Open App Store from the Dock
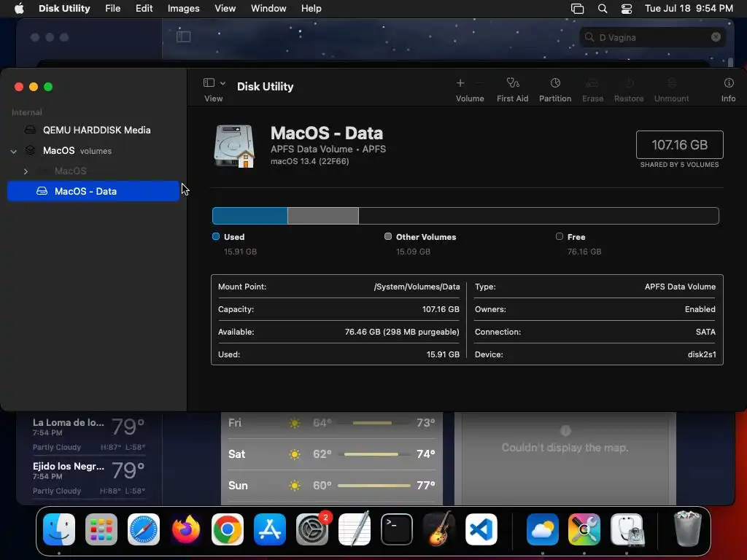This screenshot has height=560, width=747. coord(270,529)
